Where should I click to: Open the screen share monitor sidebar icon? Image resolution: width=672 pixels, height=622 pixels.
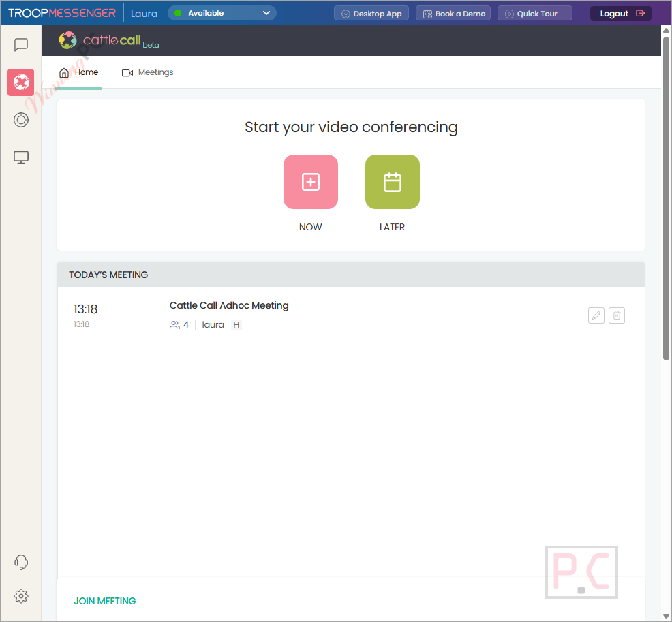[x=20, y=157]
